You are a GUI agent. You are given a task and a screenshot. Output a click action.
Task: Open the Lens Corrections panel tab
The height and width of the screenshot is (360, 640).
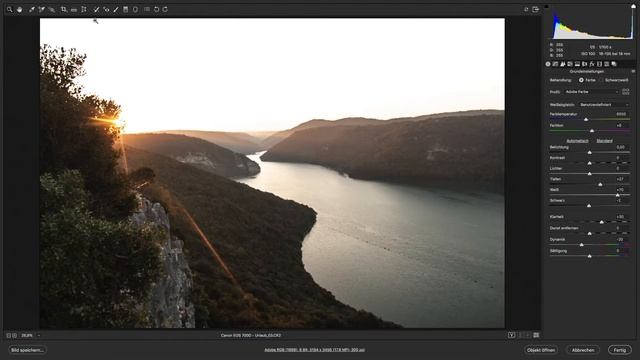pos(585,64)
